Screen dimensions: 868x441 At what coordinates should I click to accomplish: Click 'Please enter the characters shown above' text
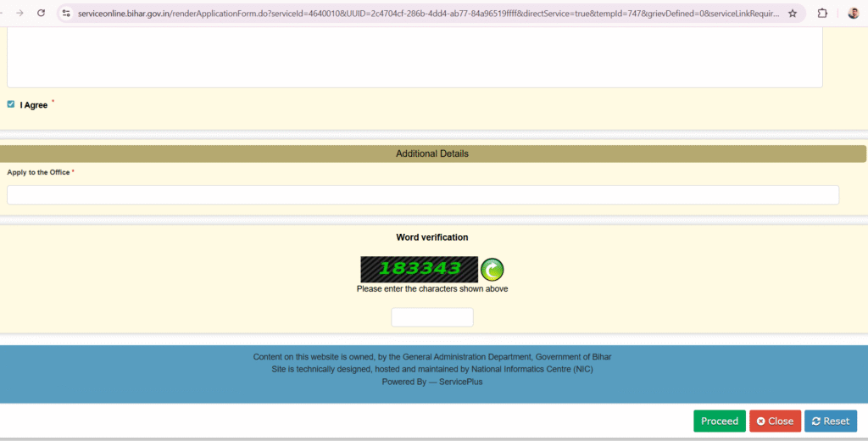pyautogui.click(x=432, y=288)
